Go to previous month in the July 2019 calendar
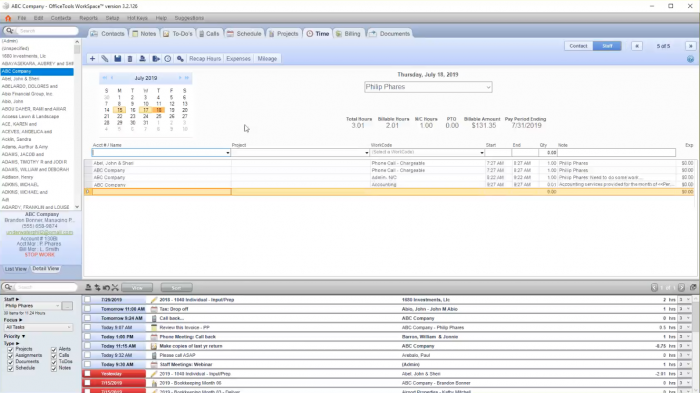 (112, 78)
